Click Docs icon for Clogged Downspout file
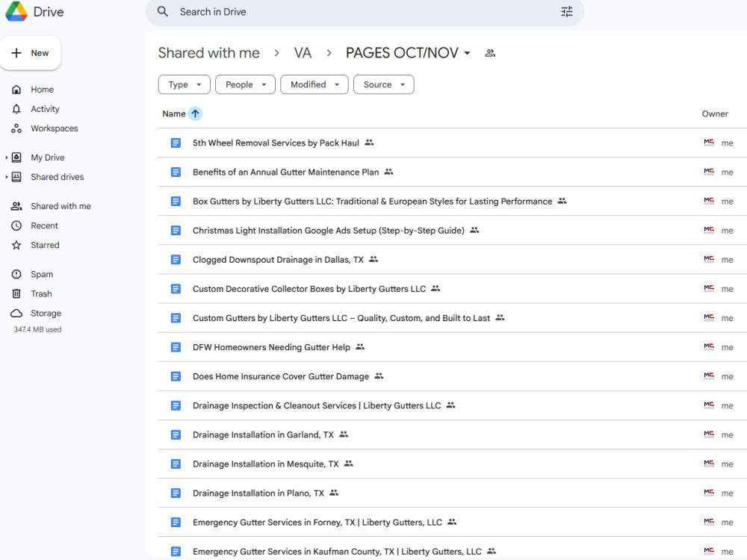747x560 pixels. pos(176,260)
